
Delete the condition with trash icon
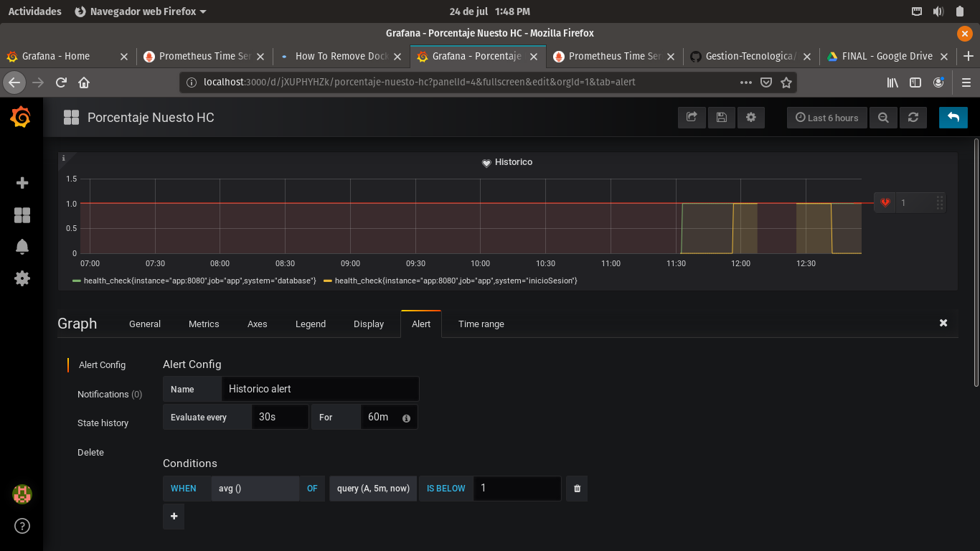(x=577, y=489)
